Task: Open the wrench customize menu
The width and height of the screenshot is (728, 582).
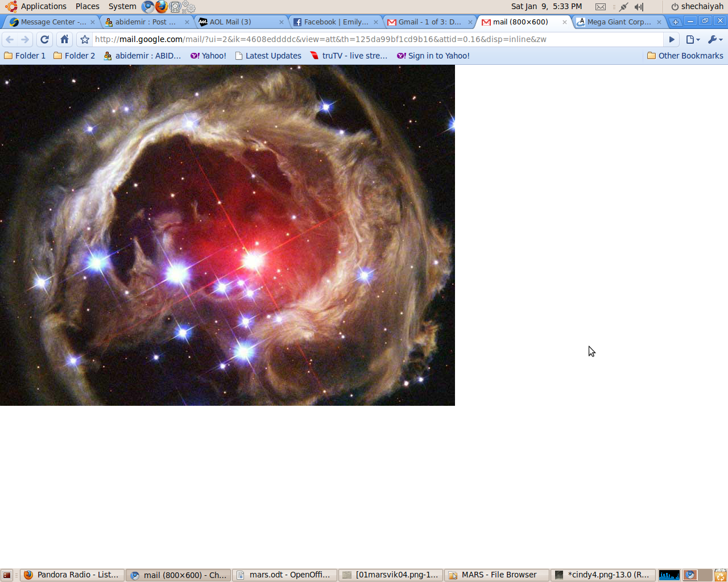Action: coord(715,39)
